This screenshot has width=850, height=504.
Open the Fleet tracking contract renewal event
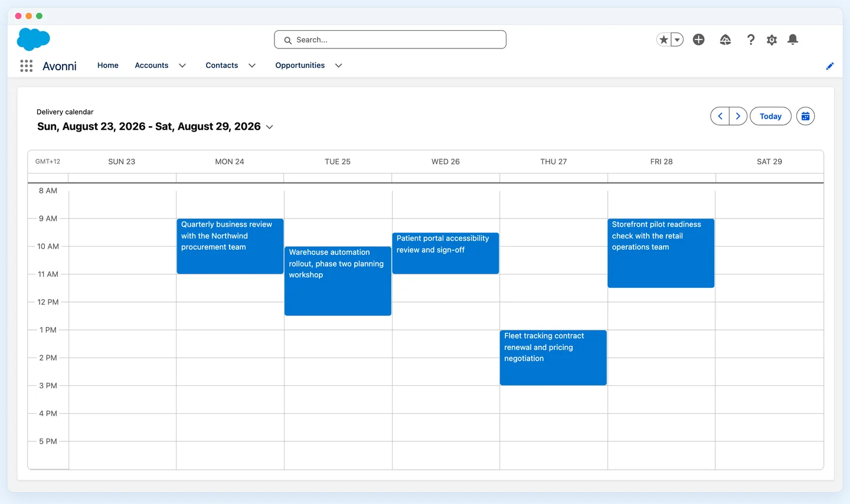click(553, 358)
